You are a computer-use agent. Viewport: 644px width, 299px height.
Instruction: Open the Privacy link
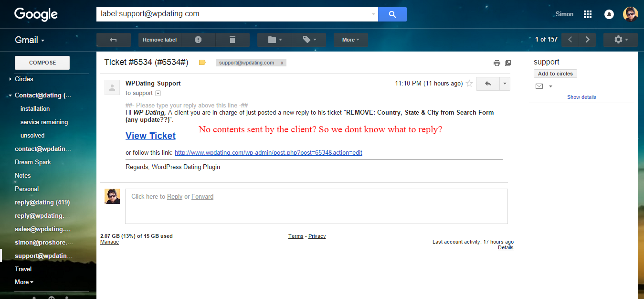pyautogui.click(x=317, y=236)
